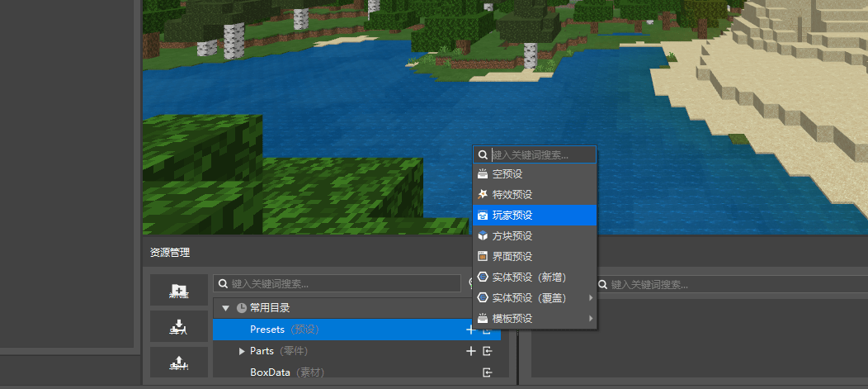The image size is (868, 389).
Task: Select 空预设 from the preset menu
Action: click(534, 174)
